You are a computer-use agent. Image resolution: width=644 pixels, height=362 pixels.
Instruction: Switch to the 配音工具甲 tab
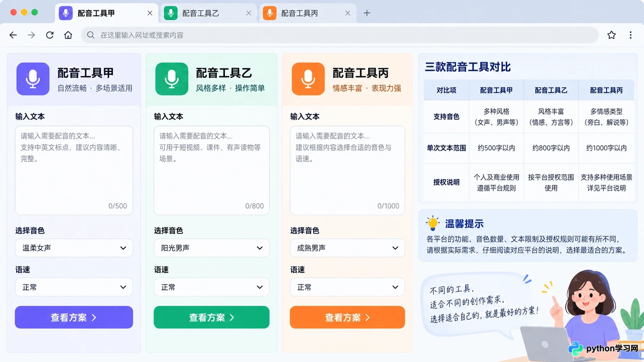(x=106, y=13)
